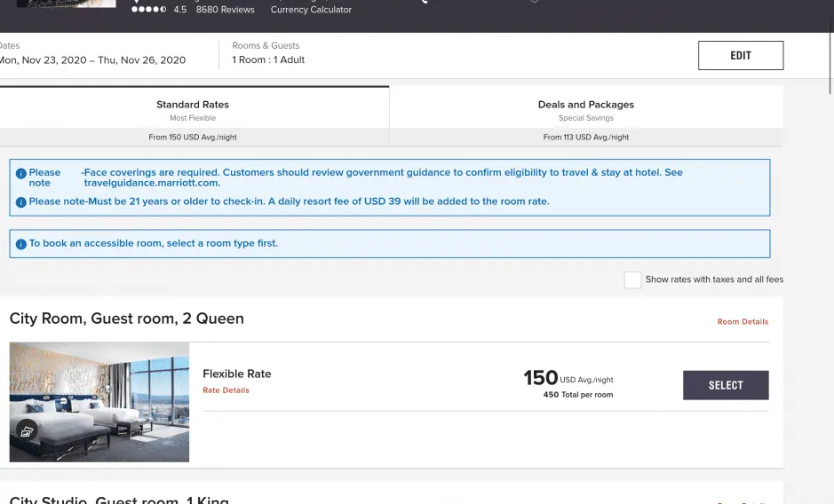Screen dimensions: 834x504
Task: Click the dates Mon, Nov 23 – Thu, Nov 26
Action: click(x=92, y=60)
